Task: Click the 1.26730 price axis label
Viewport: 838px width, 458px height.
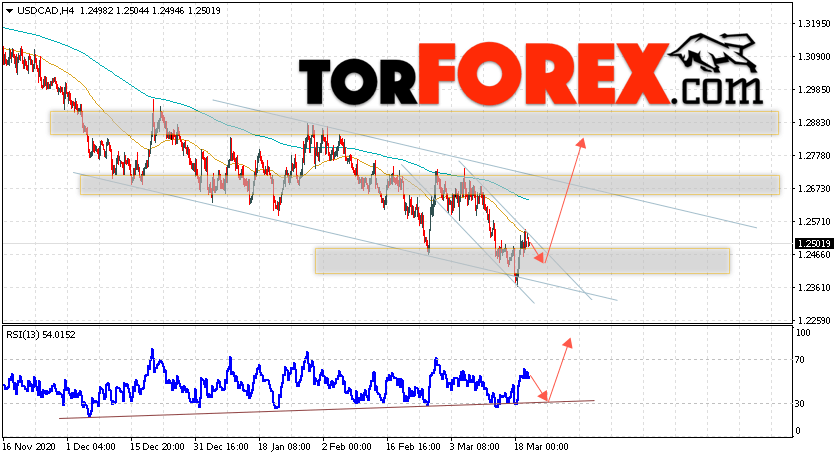Action: [814, 189]
